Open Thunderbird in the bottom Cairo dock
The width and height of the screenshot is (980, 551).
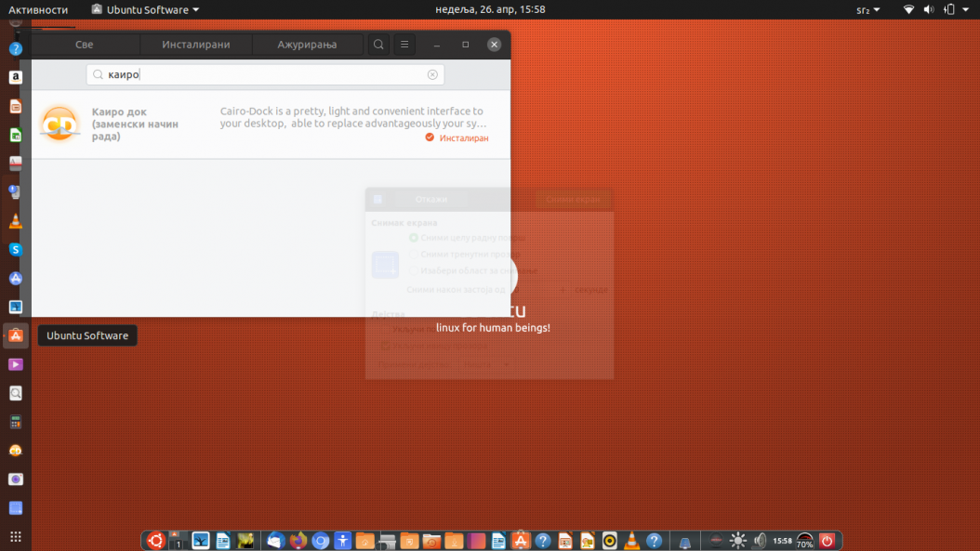(275, 541)
